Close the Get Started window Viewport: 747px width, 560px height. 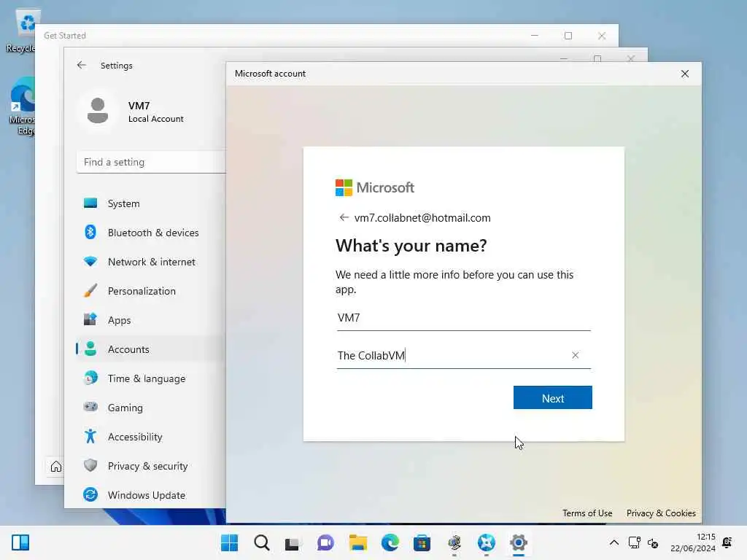(602, 36)
